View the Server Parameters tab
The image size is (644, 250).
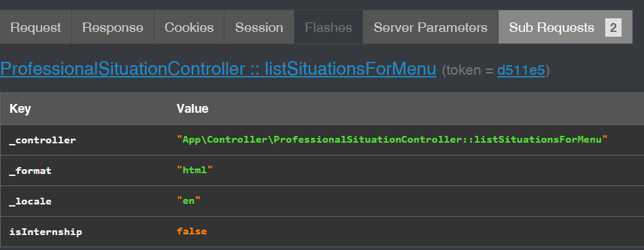coord(430,27)
